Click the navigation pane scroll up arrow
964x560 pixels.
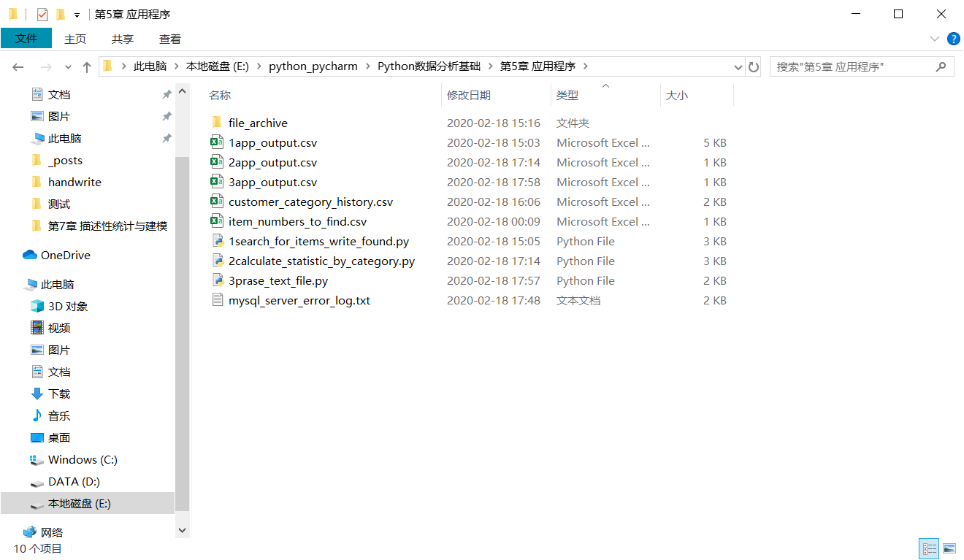pos(183,91)
